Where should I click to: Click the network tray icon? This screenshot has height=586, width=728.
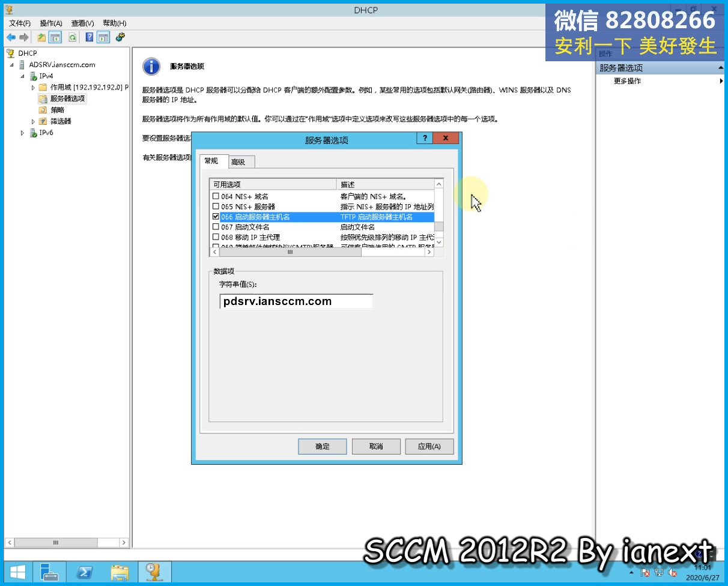click(x=659, y=573)
